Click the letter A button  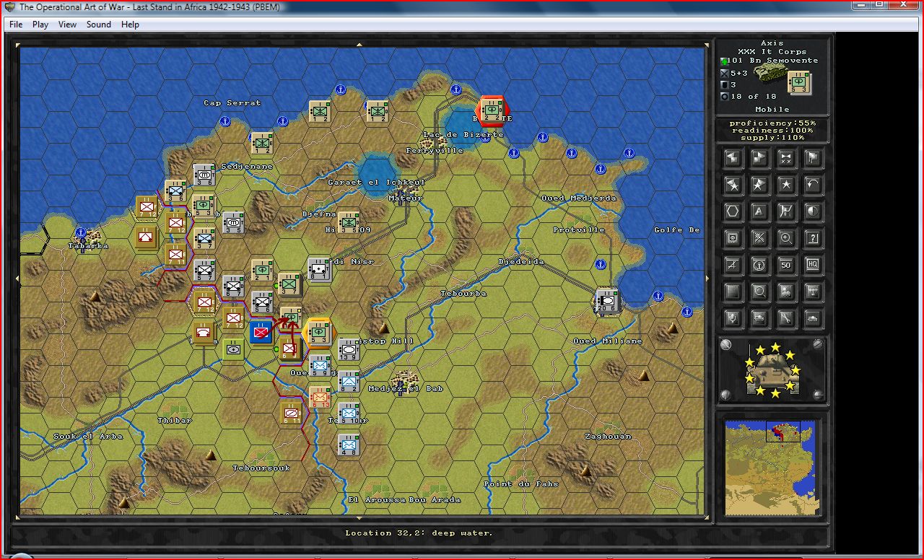coord(759,211)
